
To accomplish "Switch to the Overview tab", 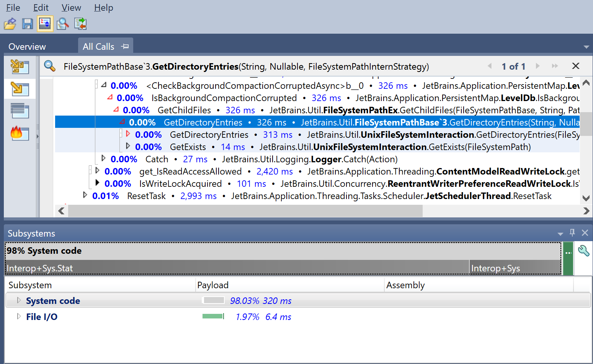I will point(26,46).
